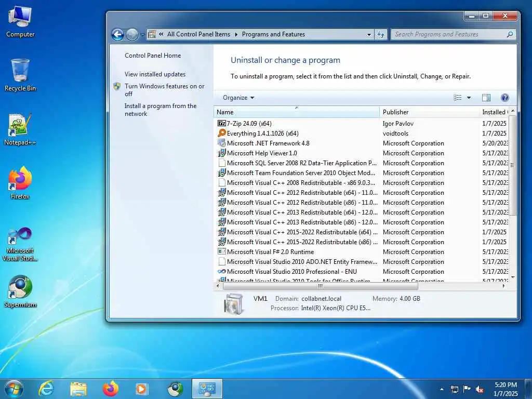
Task: Open Control Panel Home link
Action: coord(153,55)
